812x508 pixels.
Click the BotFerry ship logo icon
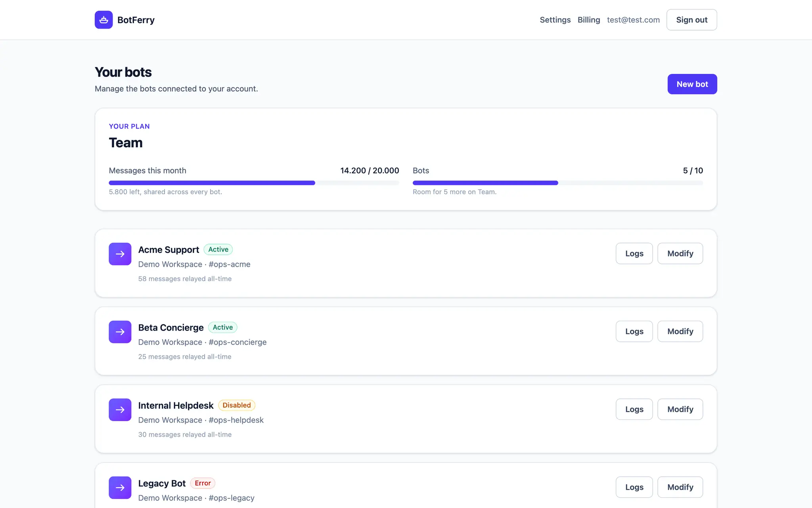point(103,20)
